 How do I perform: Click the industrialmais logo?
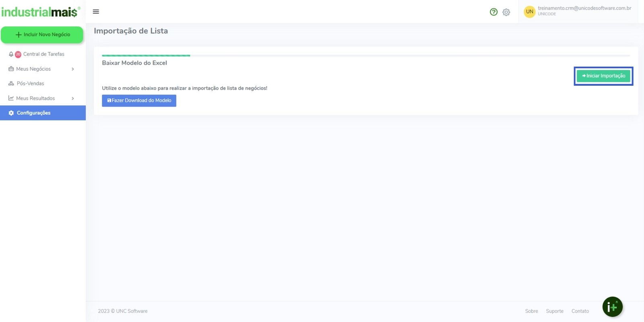[40, 12]
